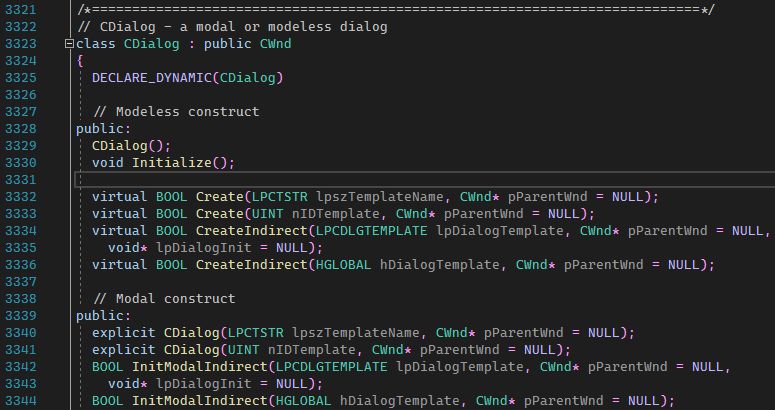Image resolution: width=775 pixels, height=410 pixels.
Task: Click 'lpDialogTemplate' on line 3334
Action: pos(500,231)
